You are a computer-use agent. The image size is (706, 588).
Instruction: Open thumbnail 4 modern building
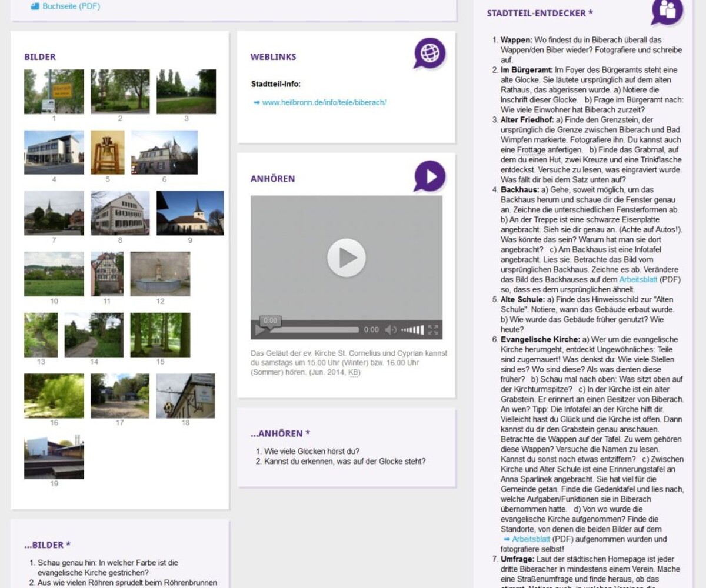(54, 152)
